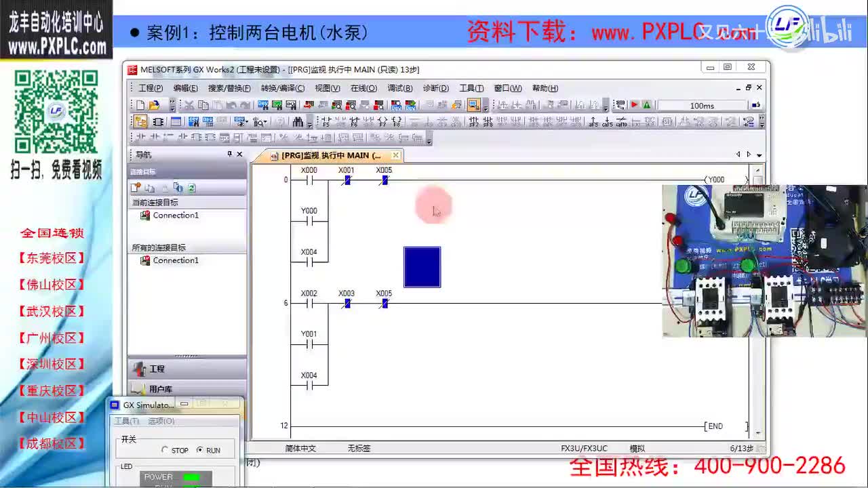Click the connection info icon in navigation
Screen dimensions: 868x488
click(x=178, y=188)
